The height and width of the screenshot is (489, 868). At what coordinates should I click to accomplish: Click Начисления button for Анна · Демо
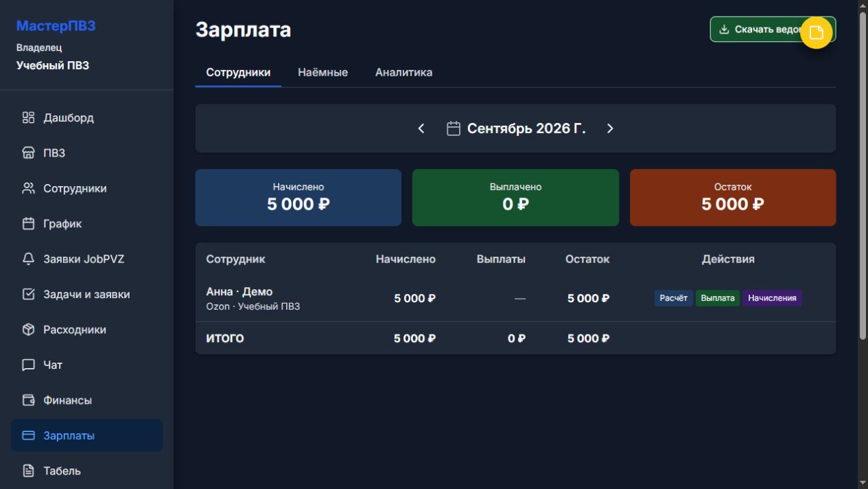(772, 298)
